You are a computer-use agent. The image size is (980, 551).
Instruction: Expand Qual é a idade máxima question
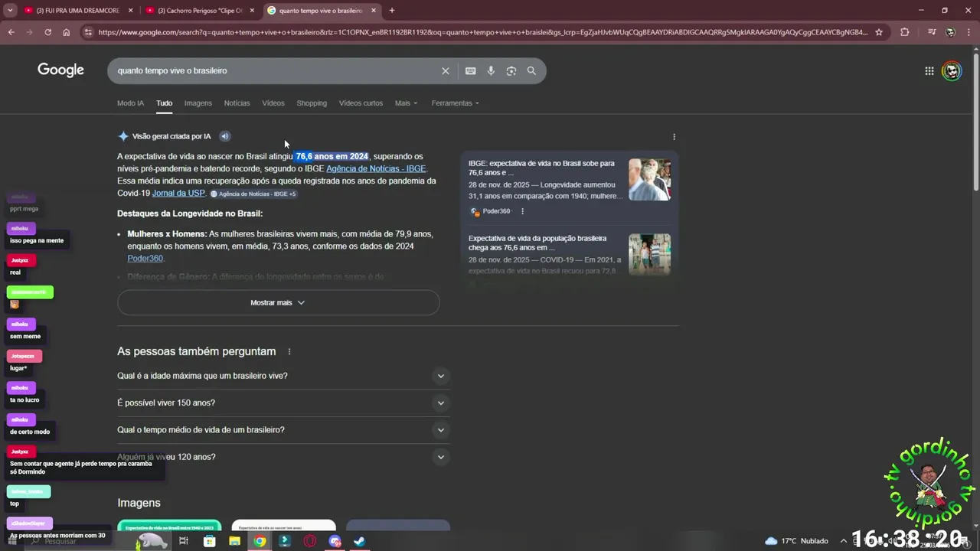pyautogui.click(x=283, y=376)
